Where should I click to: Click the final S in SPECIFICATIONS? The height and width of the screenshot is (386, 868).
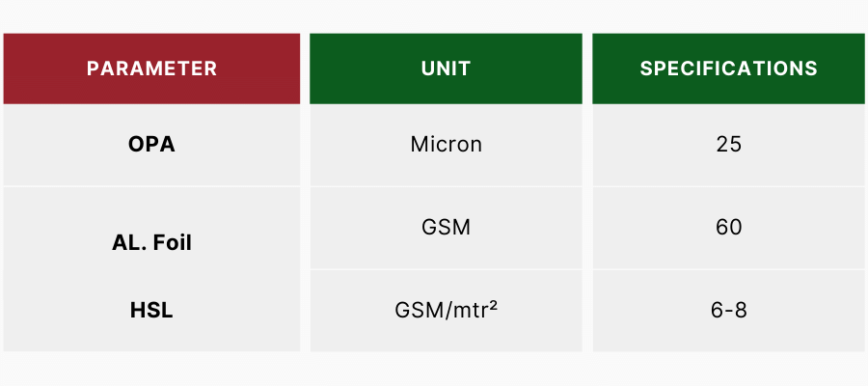[x=812, y=69]
